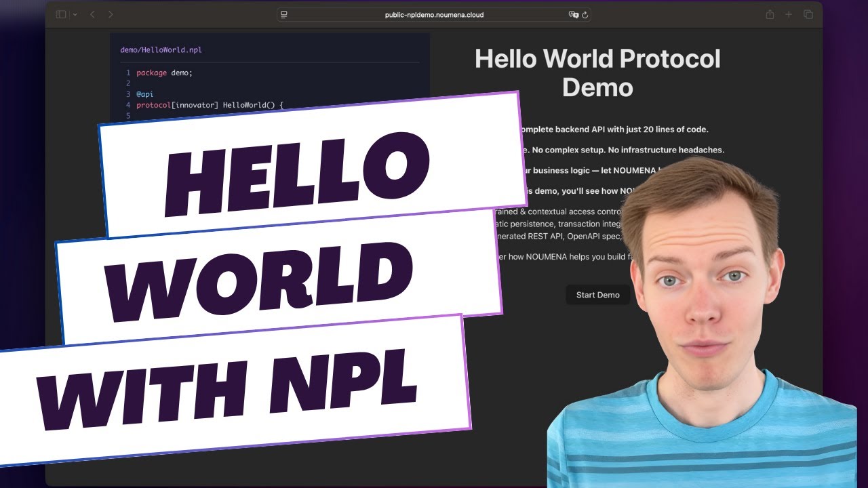Image resolution: width=868 pixels, height=488 pixels.
Task: Go back with the back arrow
Action: (x=93, y=14)
